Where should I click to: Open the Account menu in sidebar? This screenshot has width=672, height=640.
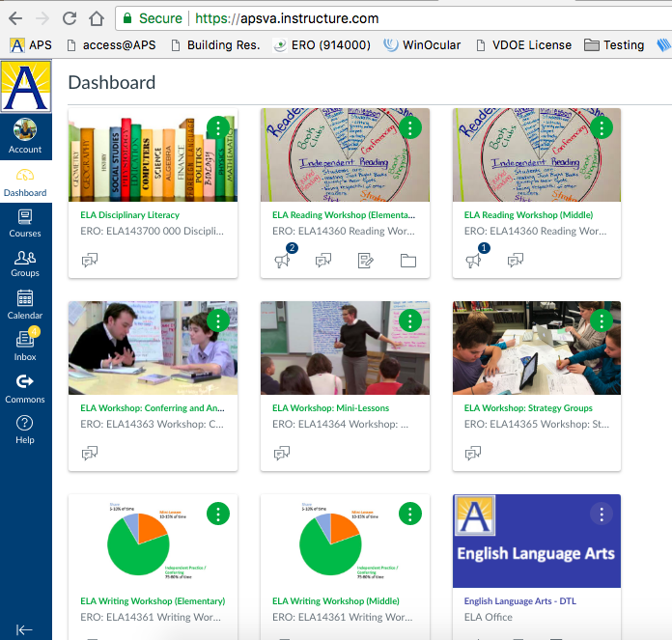click(x=25, y=136)
